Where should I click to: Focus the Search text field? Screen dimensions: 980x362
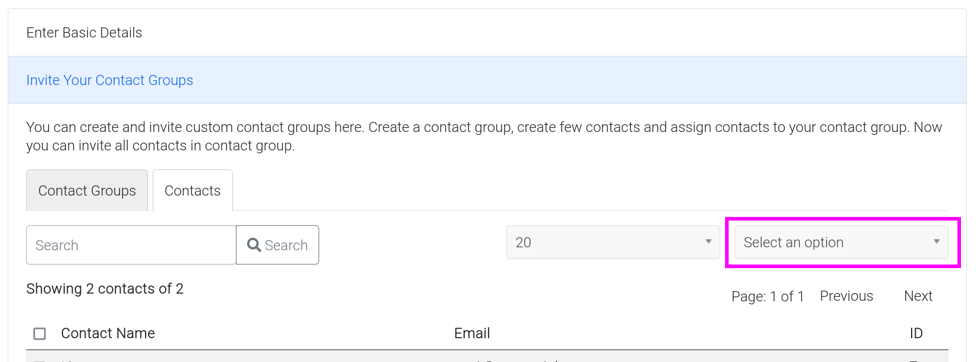pos(131,245)
